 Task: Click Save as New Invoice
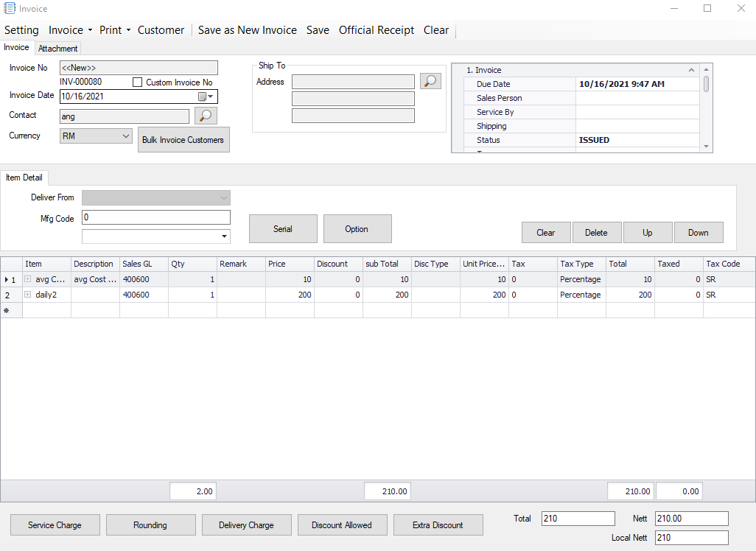248,30
